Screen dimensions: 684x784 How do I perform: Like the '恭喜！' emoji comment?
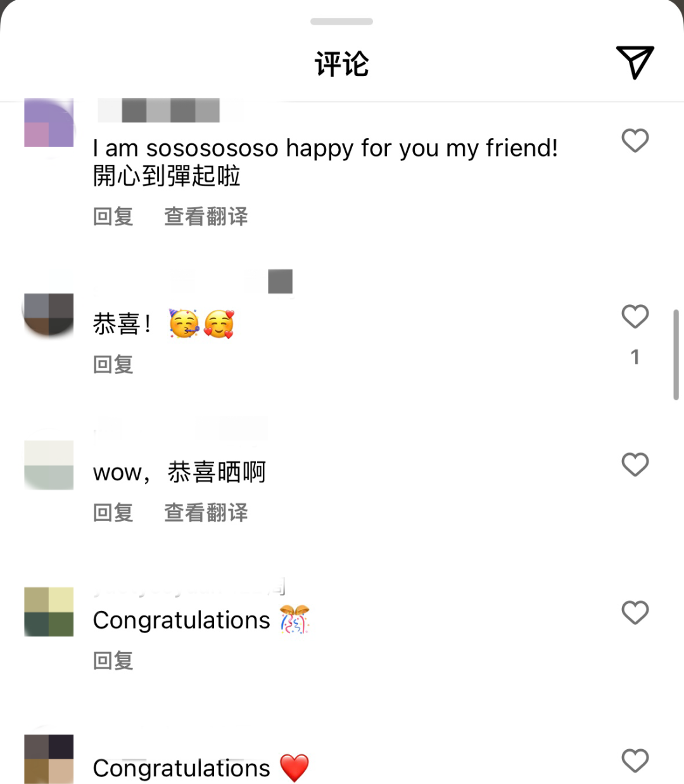point(635,316)
